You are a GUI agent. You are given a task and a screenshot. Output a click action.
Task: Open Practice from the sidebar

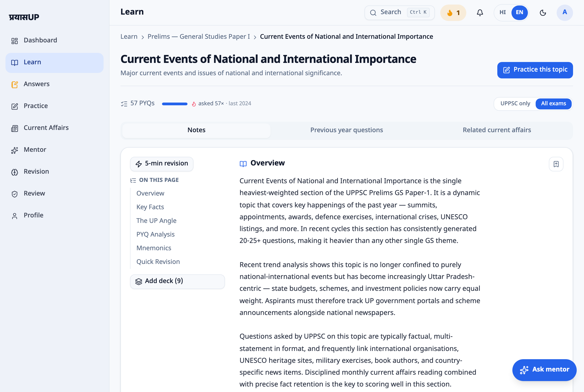(54, 106)
